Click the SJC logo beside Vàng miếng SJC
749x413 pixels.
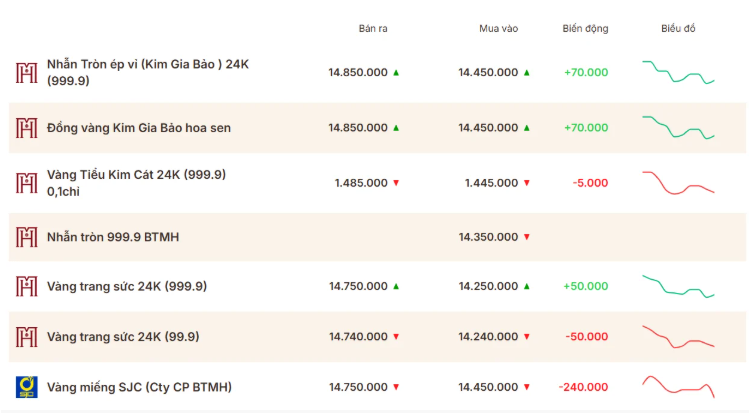26,387
